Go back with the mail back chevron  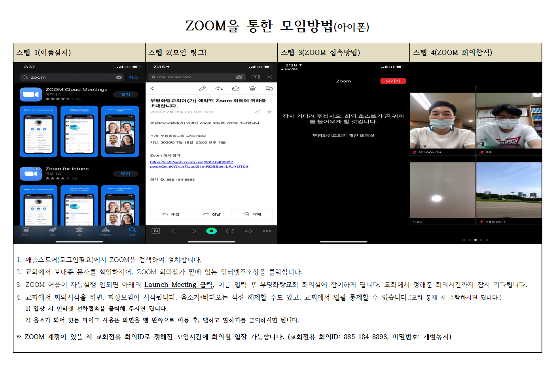(x=152, y=89)
